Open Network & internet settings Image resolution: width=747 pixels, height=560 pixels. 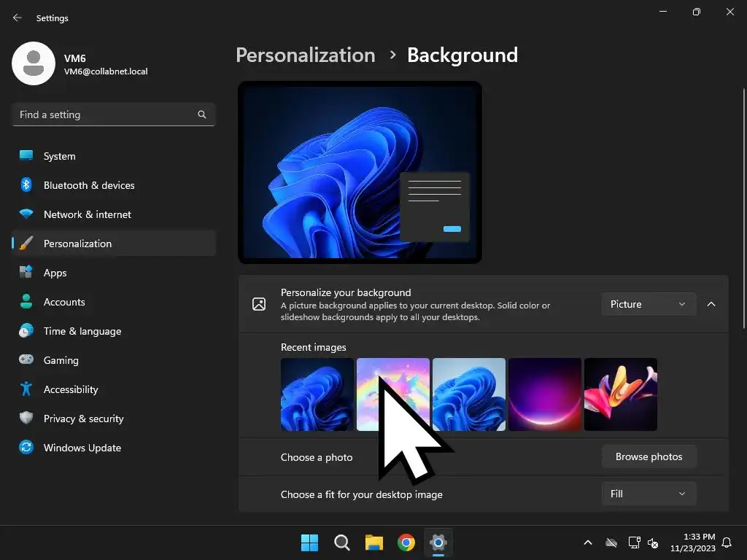coord(114,214)
